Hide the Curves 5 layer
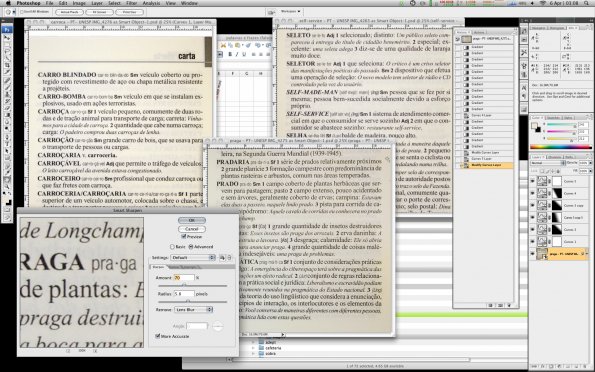This screenshot has height=372, width=595. coord(532,181)
